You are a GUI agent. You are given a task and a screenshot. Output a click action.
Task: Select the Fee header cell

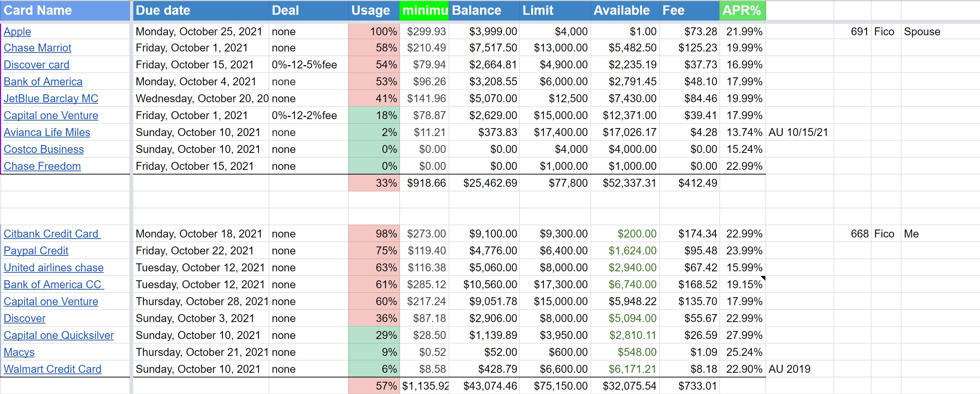689,10
